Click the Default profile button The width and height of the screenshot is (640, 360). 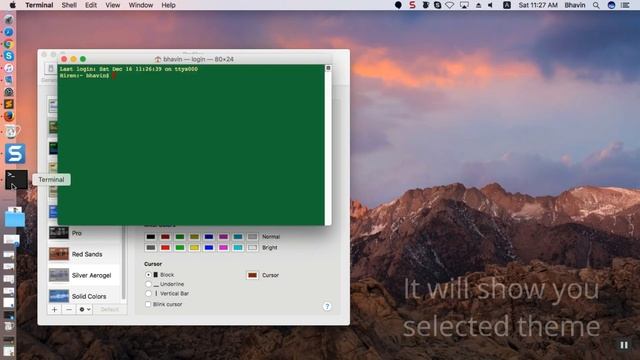tap(109, 309)
